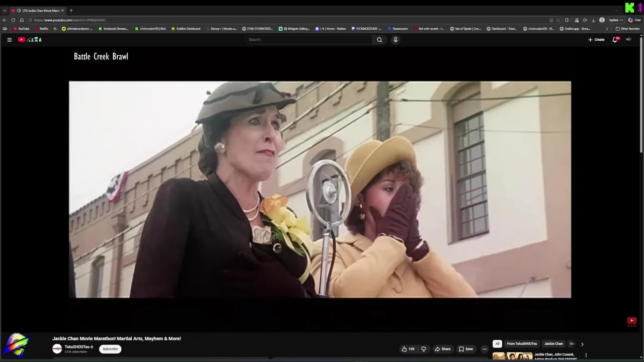Open the Paramount+ bookmark
Image resolution: width=644 pixels, height=362 pixels.
tap(398, 29)
